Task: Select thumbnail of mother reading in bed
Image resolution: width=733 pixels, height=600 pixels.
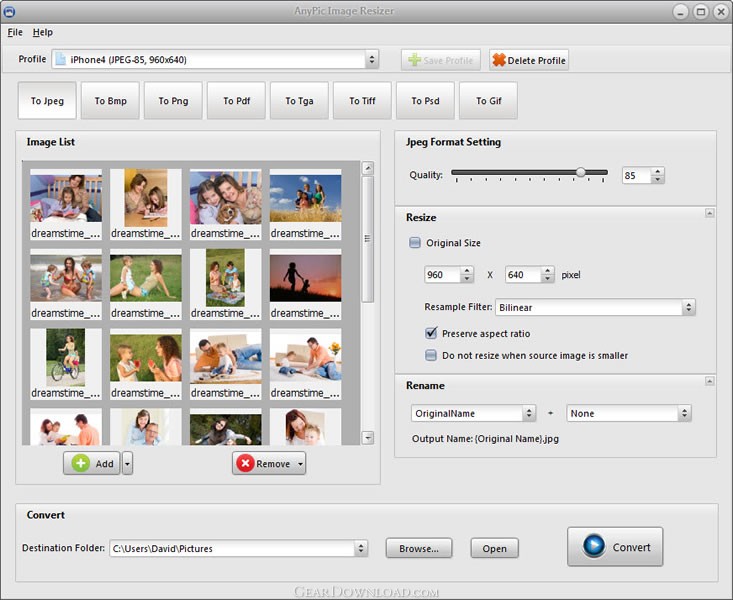Action: pos(66,204)
